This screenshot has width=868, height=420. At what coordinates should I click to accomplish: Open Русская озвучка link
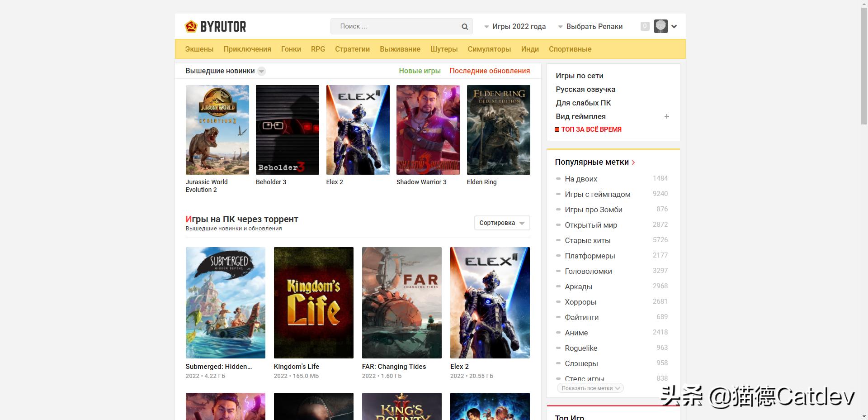point(585,89)
